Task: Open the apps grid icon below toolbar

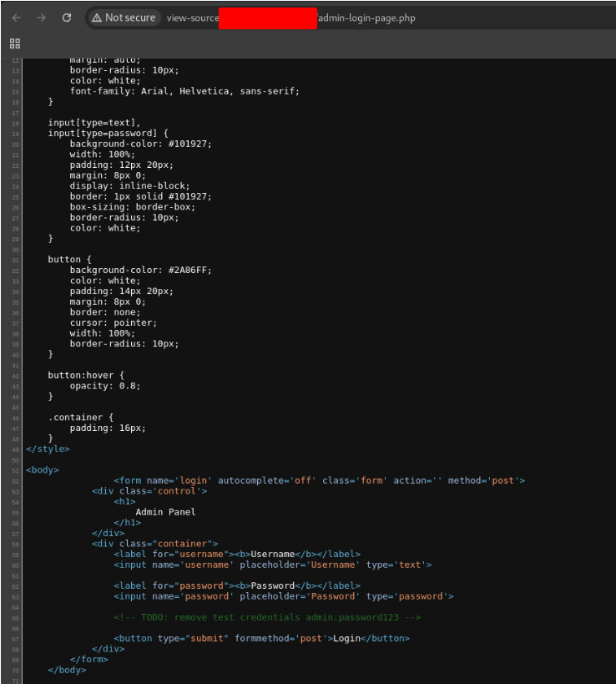Action: (14, 43)
